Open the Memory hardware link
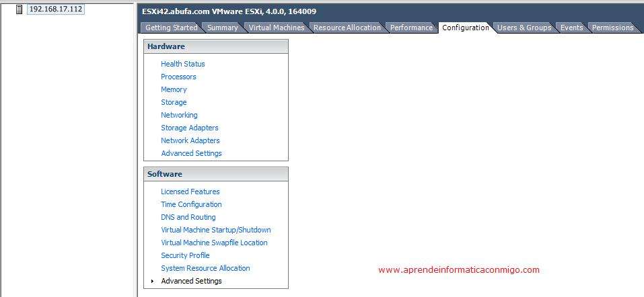 (174, 89)
